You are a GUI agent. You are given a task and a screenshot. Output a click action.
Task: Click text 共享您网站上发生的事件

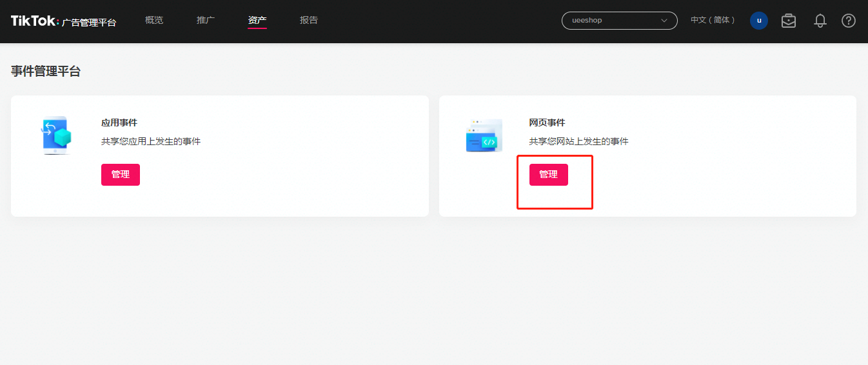[579, 141]
